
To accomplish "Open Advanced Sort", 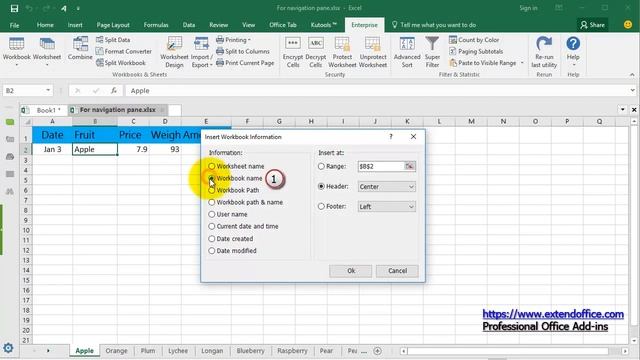I will point(407,52).
